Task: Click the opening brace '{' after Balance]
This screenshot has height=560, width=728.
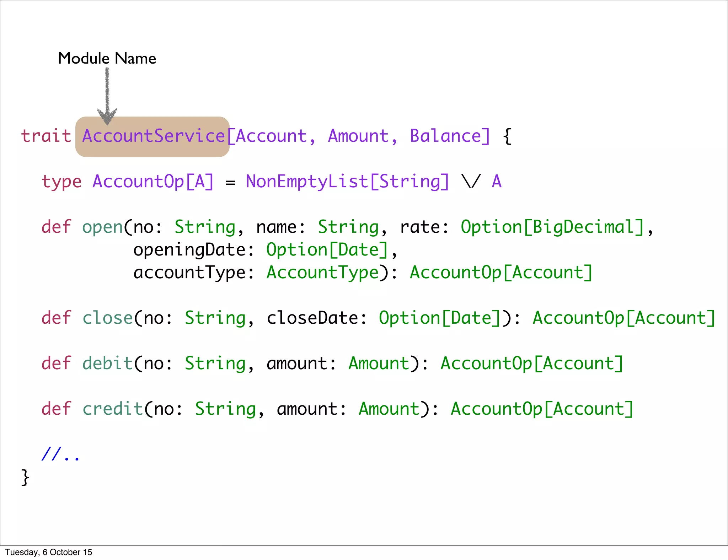Action: tap(508, 136)
